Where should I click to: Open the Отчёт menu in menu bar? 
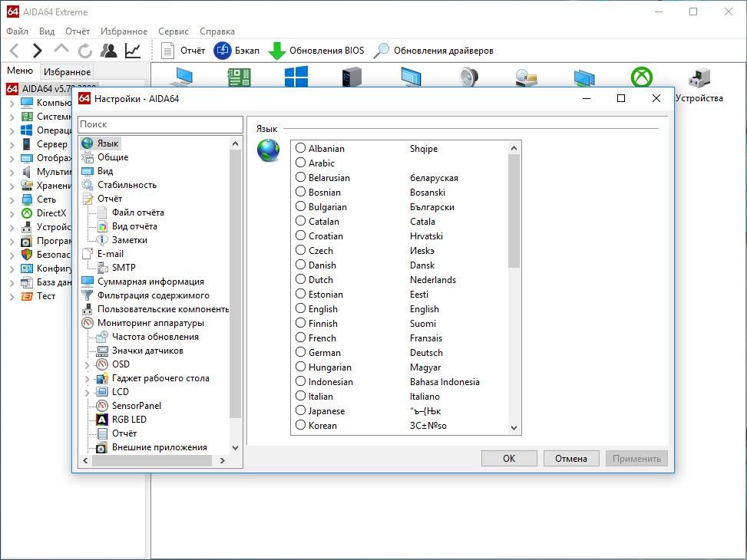(78, 31)
